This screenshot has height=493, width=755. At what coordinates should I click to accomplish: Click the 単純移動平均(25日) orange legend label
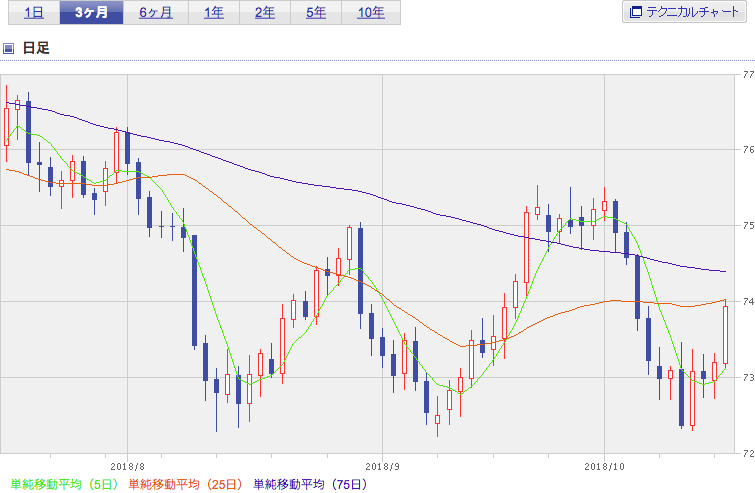[x=185, y=484]
